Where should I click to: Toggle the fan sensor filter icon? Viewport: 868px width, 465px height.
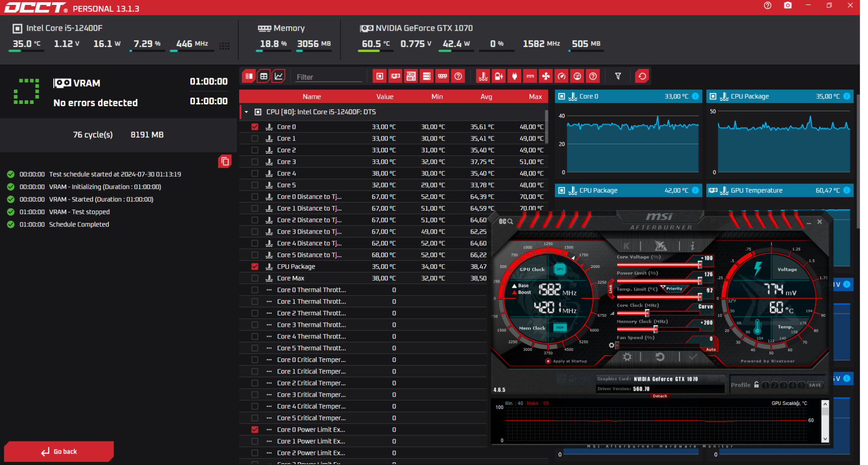pos(546,76)
